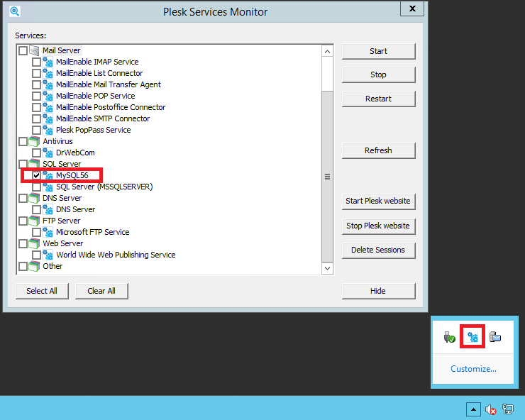
Task: Click the Stop Plesk website button
Action: tap(378, 226)
